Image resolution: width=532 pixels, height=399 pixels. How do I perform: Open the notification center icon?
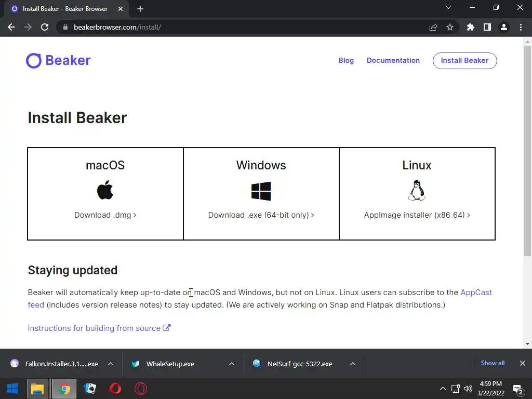pos(518,389)
